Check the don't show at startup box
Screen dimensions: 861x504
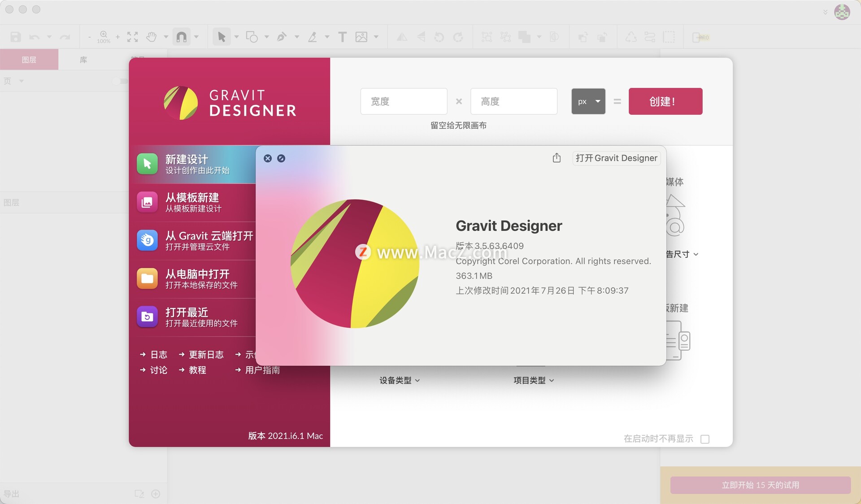(x=705, y=439)
